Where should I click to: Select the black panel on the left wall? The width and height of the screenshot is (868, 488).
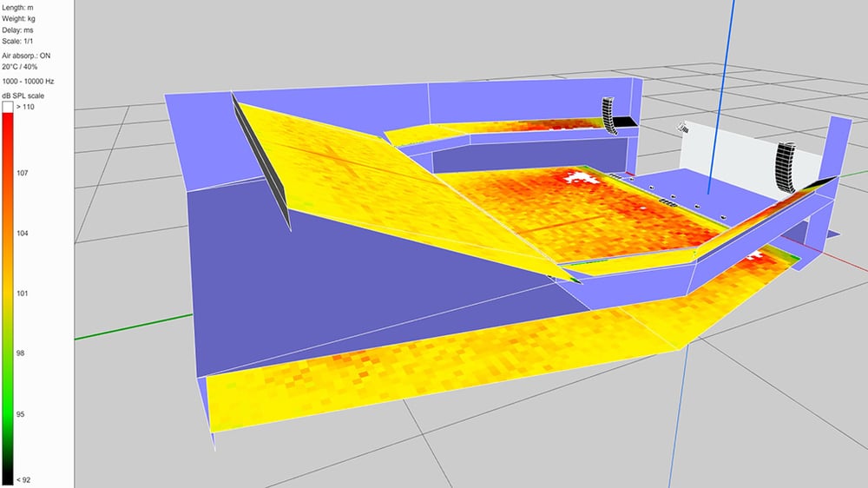260,161
